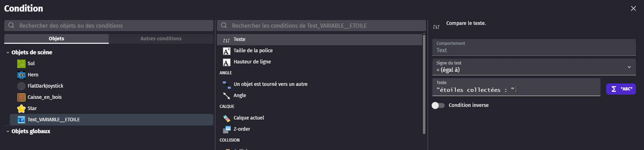The width and height of the screenshot is (644, 150).
Task: Collapse the Objets de scène group
Action: click(8, 53)
